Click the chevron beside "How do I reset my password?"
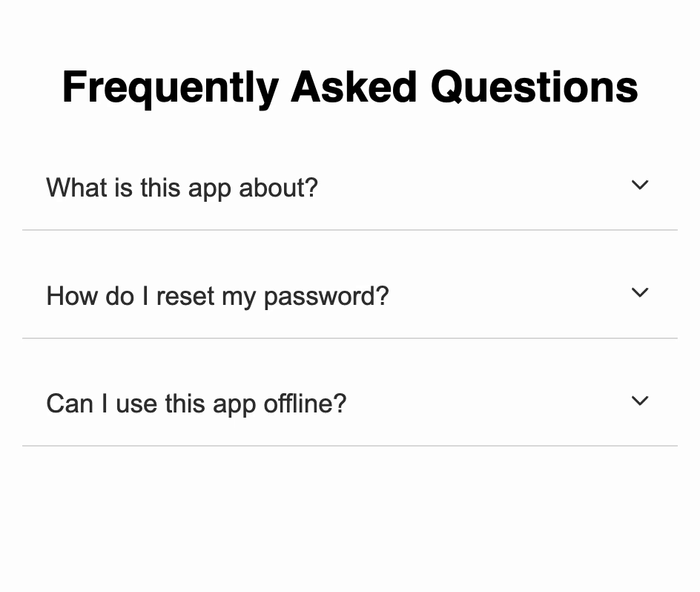 pyautogui.click(x=639, y=293)
